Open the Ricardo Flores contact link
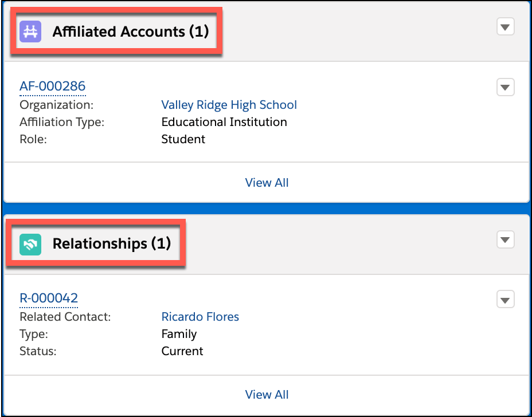Viewport: 532px width, 417px height. pos(200,317)
